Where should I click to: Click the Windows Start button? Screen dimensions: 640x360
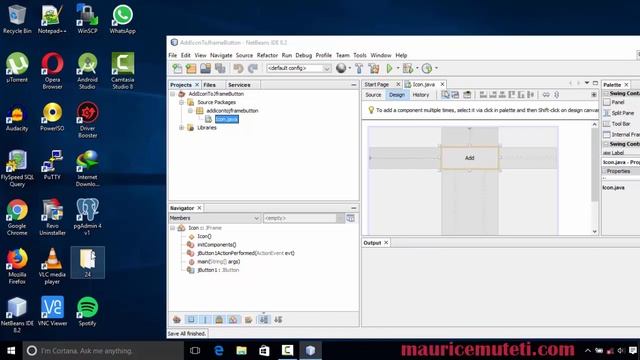click(x=11, y=351)
